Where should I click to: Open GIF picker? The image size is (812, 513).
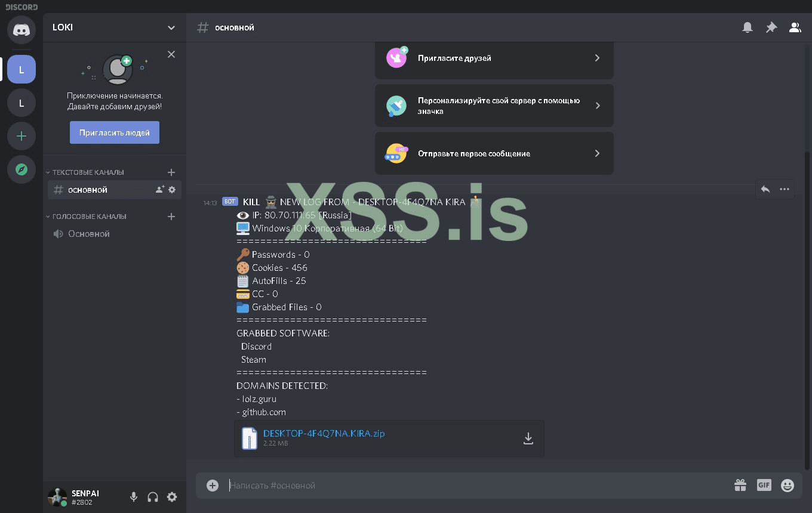coord(764,486)
